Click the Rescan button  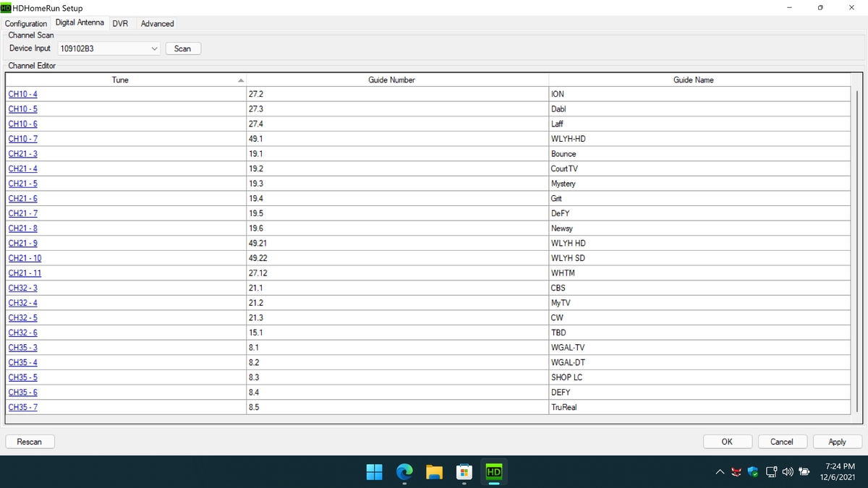click(30, 442)
